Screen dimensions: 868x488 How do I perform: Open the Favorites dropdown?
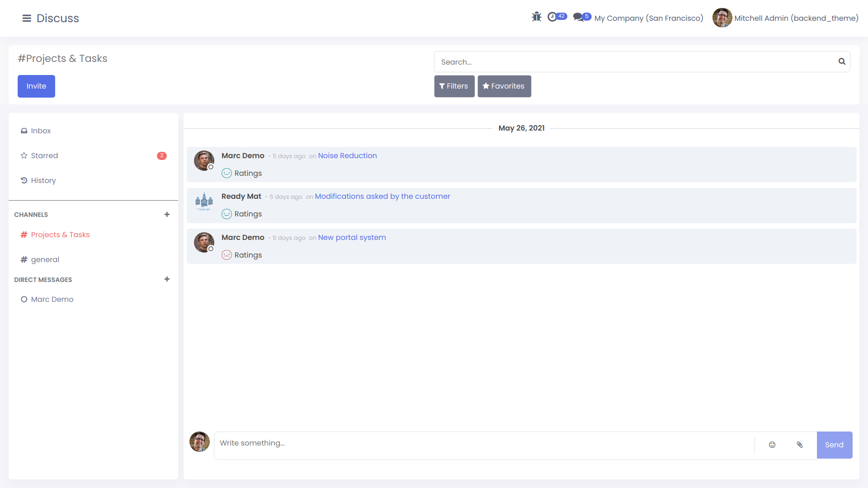pyautogui.click(x=504, y=86)
